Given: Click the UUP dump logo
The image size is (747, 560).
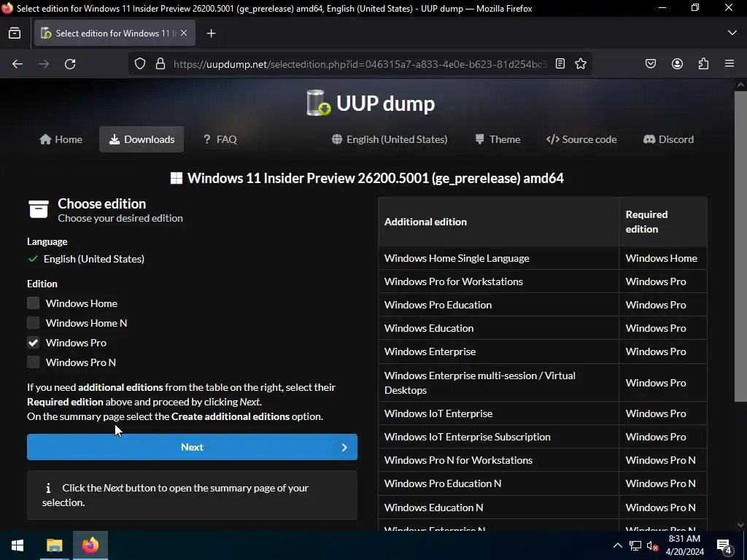Looking at the screenshot, I should pyautogui.click(x=371, y=103).
